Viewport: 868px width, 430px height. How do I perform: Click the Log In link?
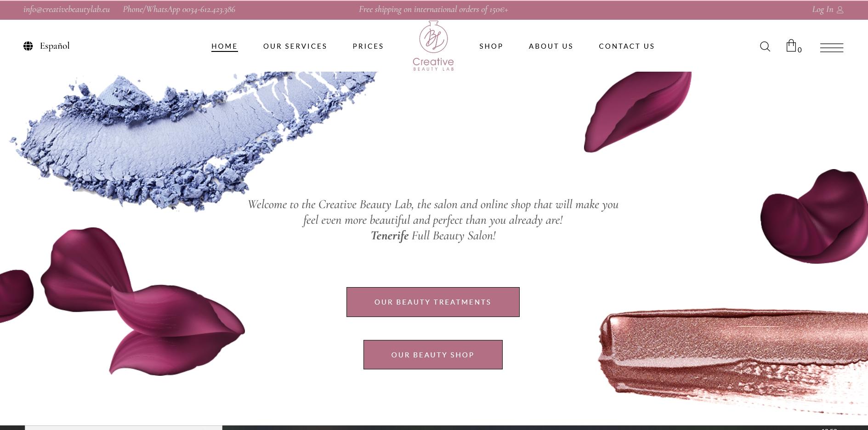822,10
